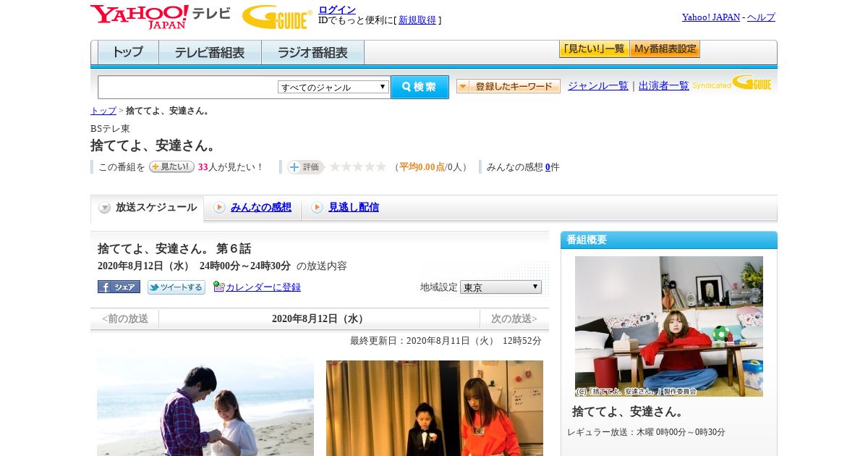
Task: Expand the 地域設定 東京 dropdown
Action: click(x=501, y=287)
